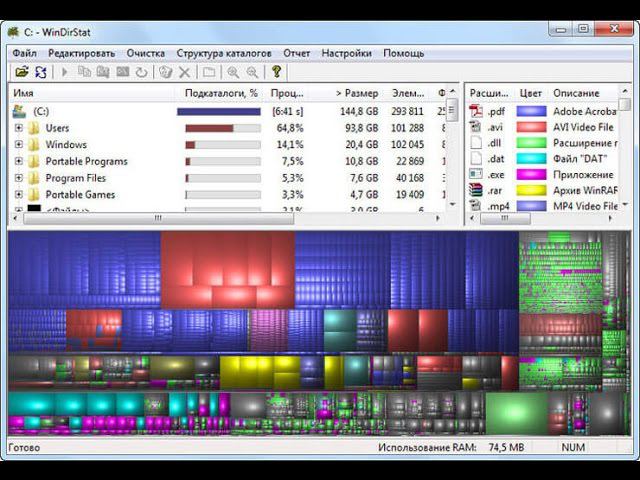The image size is (640, 480).
Task: Open the Настройки menu
Action: tap(347, 53)
